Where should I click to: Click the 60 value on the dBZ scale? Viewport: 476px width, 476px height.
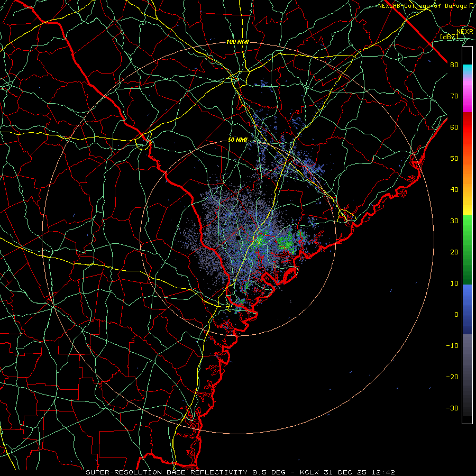click(454, 127)
